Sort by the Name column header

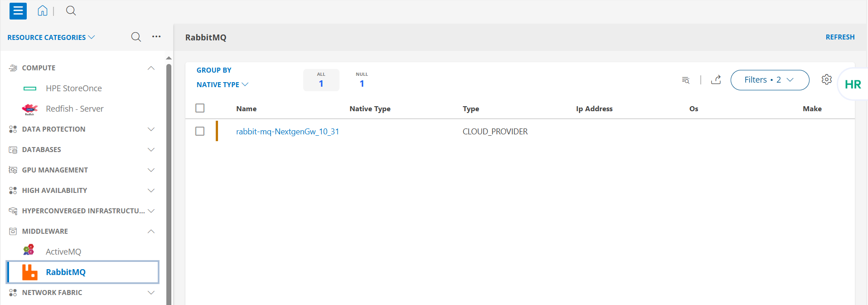246,109
